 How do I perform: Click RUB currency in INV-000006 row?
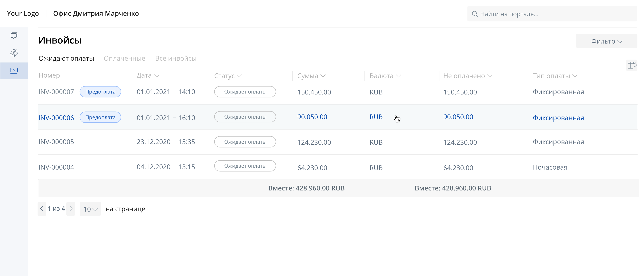tap(376, 117)
